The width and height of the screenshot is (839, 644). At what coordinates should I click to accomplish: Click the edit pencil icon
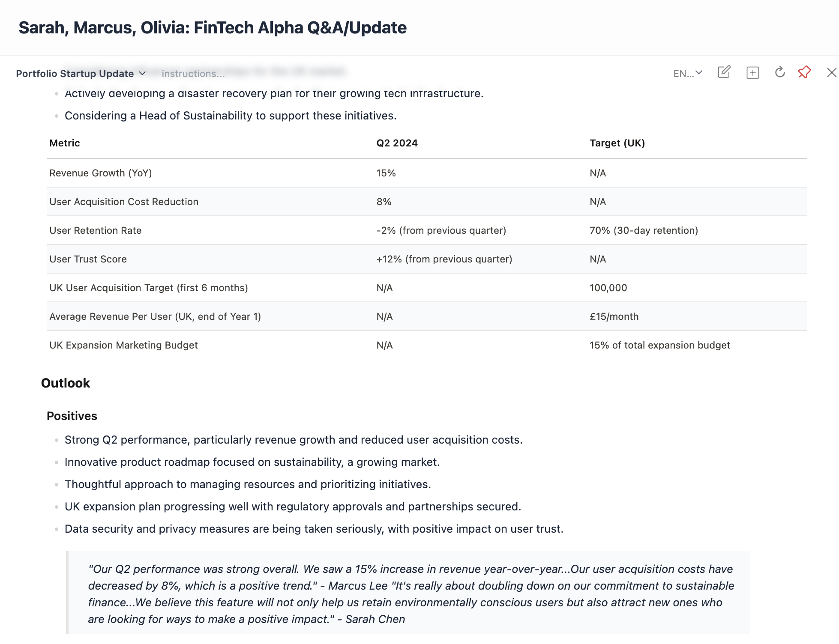click(724, 72)
